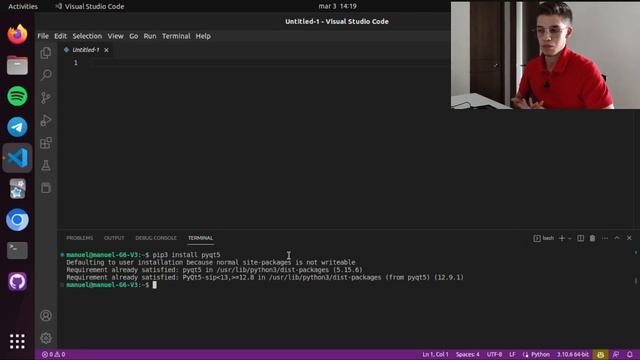Screen dimensions: 640x360
Task: Open the terminal panel more actions menu
Action: [x=605, y=238]
